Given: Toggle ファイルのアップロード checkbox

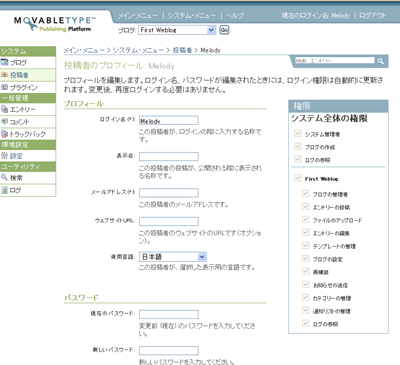Looking at the screenshot, I should point(305,219).
